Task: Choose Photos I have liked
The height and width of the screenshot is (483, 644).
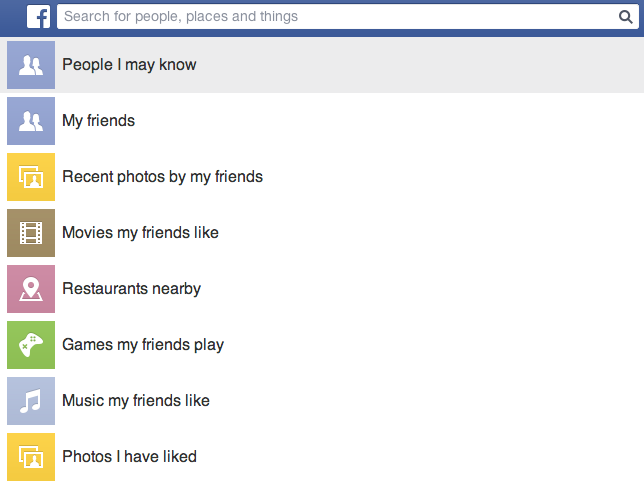Action: pos(129,457)
